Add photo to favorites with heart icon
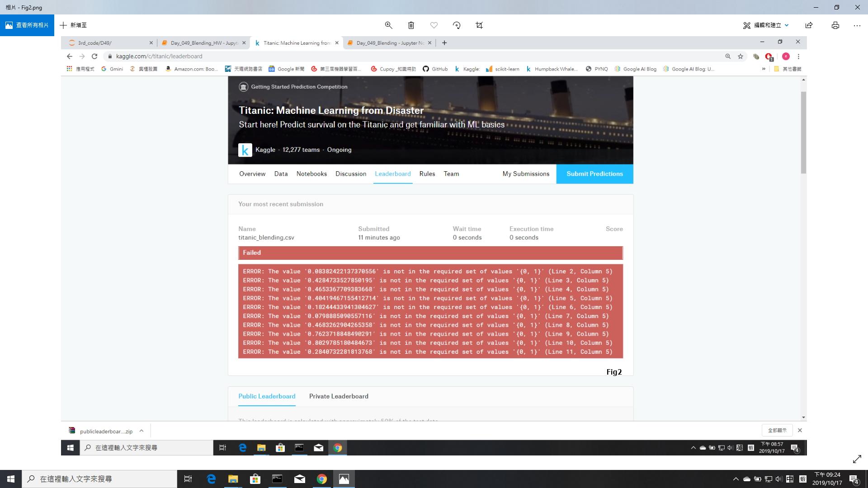Image resolution: width=868 pixels, height=488 pixels. 434,25
